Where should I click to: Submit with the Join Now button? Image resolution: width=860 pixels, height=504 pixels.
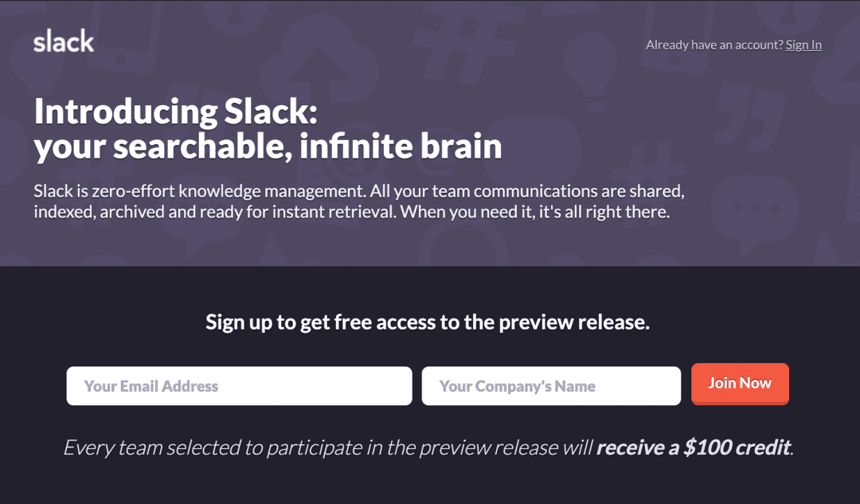[740, 383]
